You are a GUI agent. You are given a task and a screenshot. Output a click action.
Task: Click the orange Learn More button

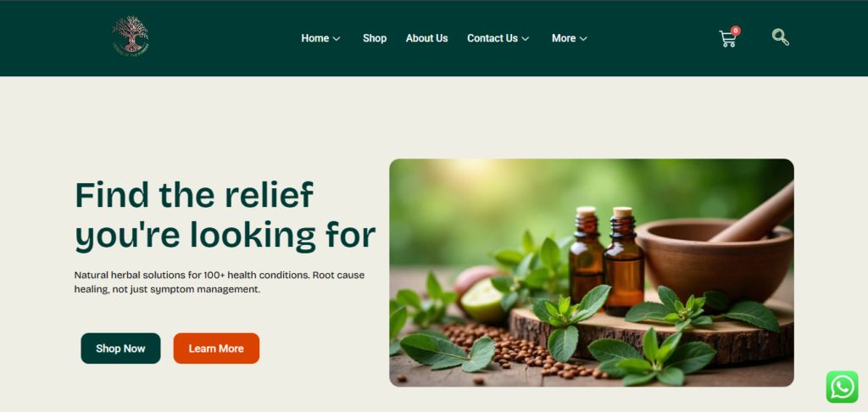(216, 348)
